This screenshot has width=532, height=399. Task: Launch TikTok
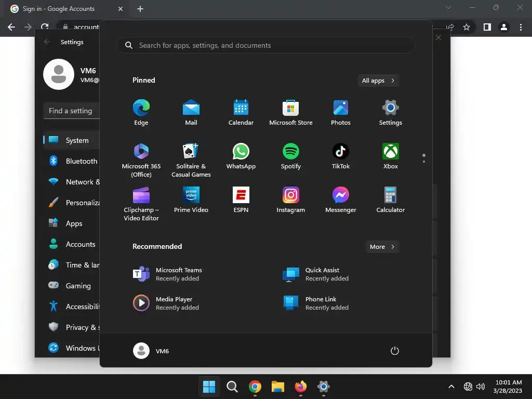pyautogui.click(x=341, y=156)
